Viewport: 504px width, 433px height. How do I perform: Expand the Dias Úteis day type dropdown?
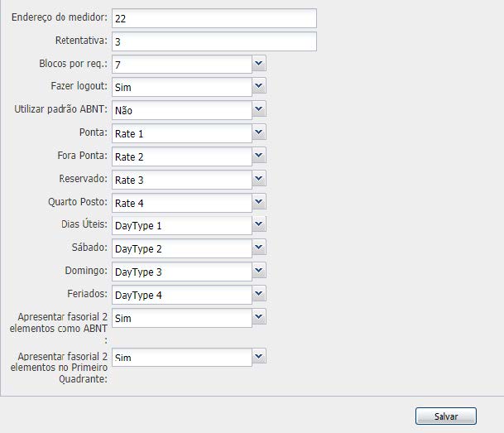(259, 224)
